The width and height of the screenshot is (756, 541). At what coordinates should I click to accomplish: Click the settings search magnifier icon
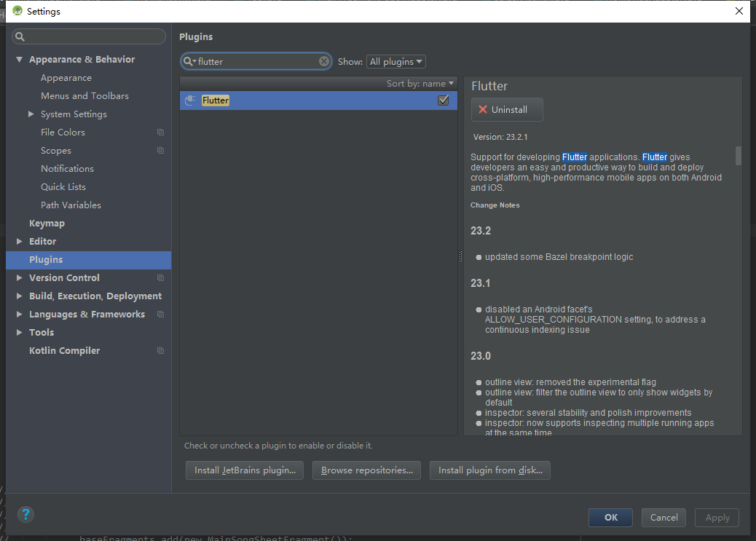(20, 36)
